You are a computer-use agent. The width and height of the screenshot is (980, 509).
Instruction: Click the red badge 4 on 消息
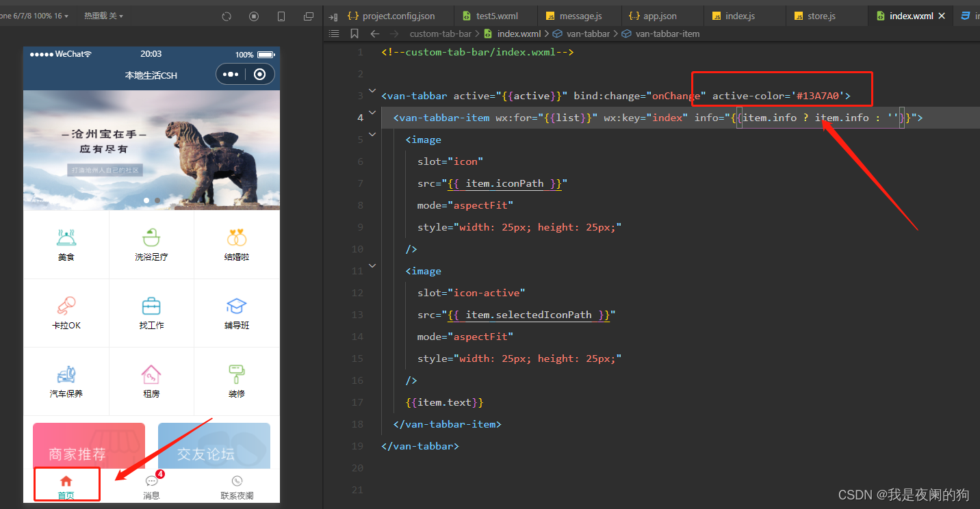[160, 474]
